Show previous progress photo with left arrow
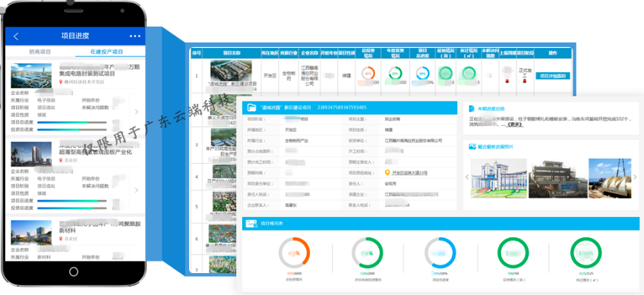The image size is (644, 295). click(x=466, y=177)
